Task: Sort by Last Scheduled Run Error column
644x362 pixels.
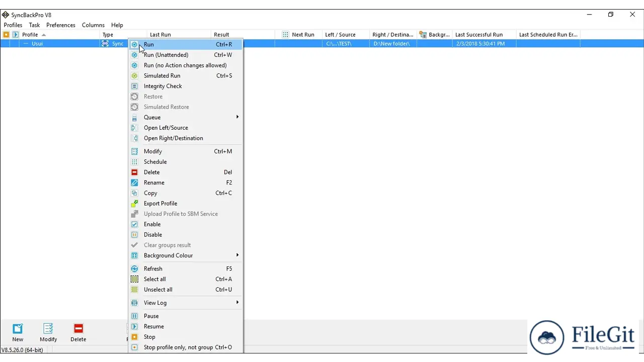Action: pos(548,35)
